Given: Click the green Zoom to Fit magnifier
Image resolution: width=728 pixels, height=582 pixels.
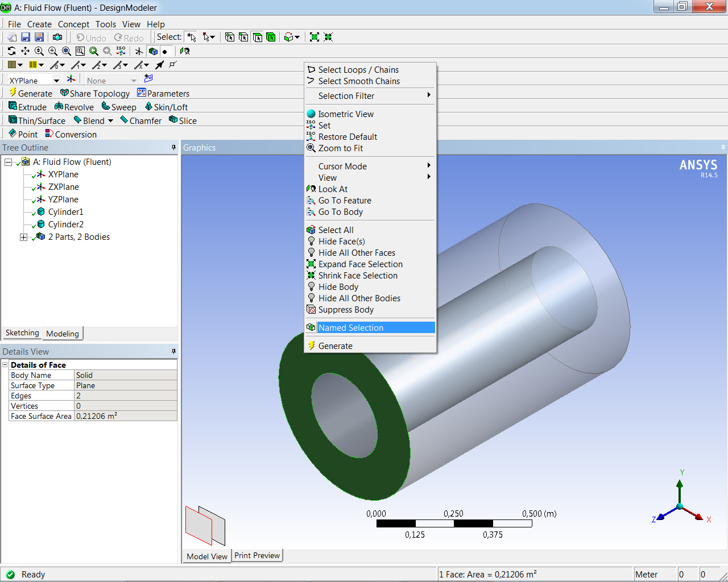Looking at the screenshot, I should [x=94, y=51].
